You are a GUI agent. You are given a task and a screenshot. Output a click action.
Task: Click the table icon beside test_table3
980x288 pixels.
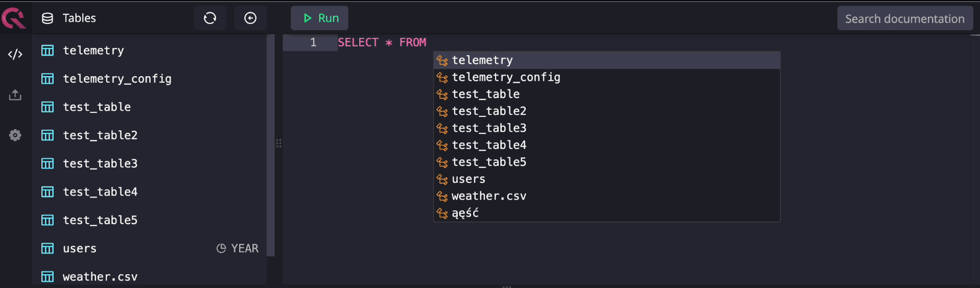pos(48,163)
